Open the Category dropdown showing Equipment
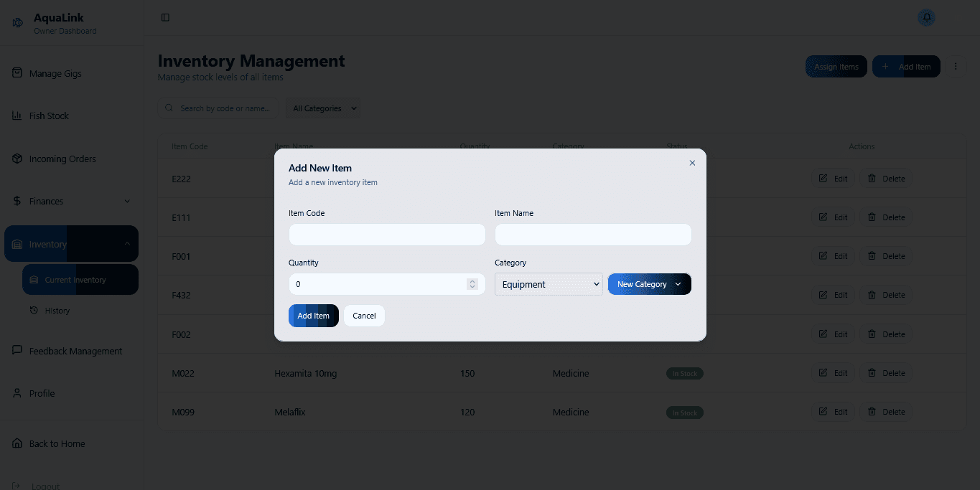 pos(548,284)
